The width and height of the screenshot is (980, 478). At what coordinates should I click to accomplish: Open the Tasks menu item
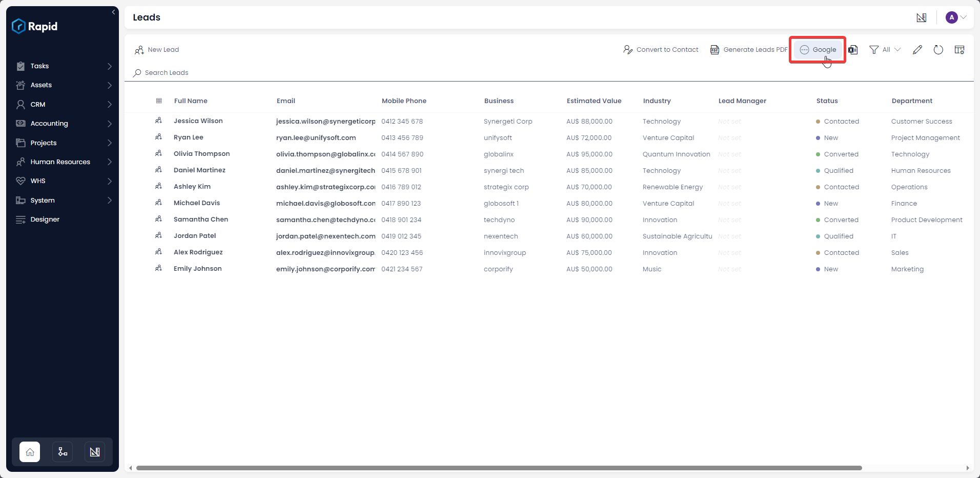[39, 66]
